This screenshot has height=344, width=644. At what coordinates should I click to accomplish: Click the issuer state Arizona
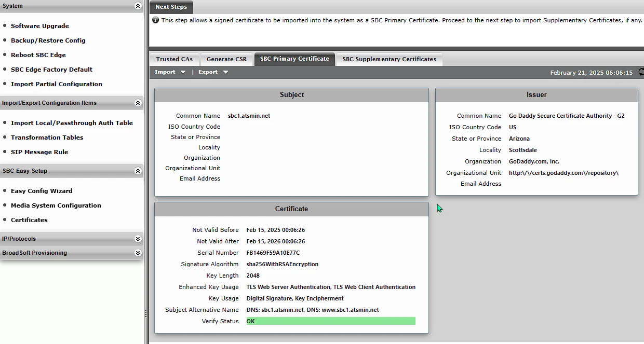[x=519, y=139]
